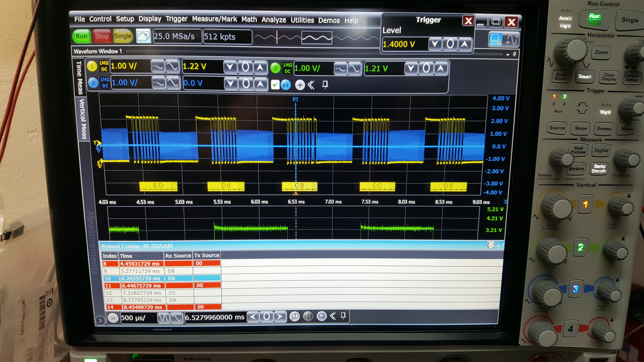Open the Measure/Mark menu
Screen dimensions: 644x362
point(214,19)
